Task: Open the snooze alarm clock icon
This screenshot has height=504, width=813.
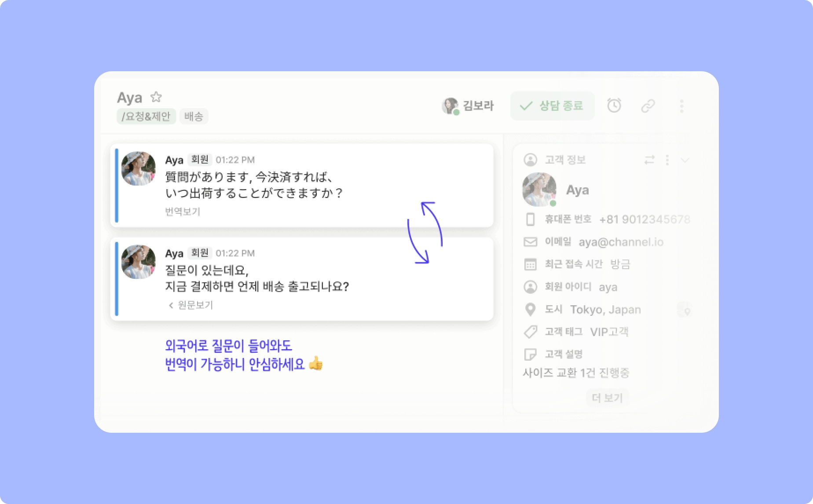Action: click(614, 106)
